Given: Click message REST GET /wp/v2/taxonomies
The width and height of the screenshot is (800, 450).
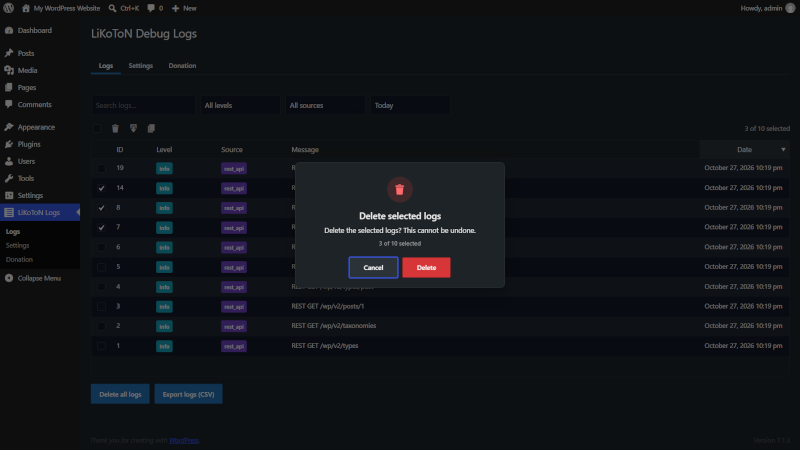Looking at the screenshot, I should (334, 326).
